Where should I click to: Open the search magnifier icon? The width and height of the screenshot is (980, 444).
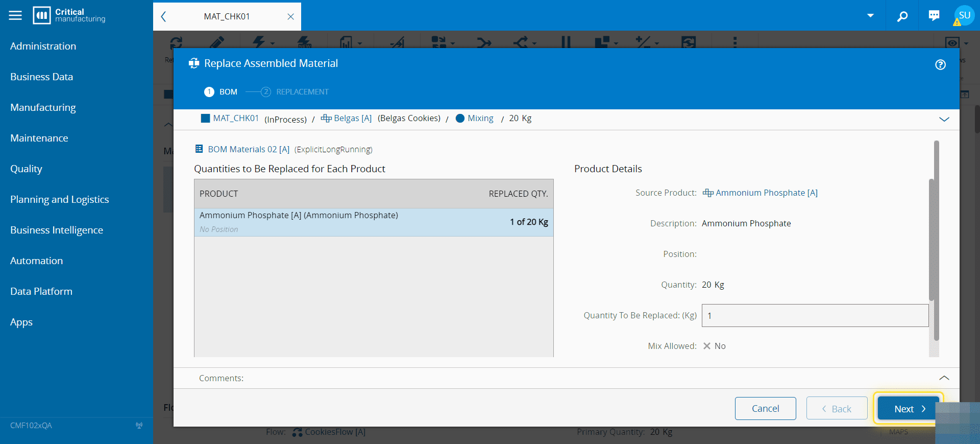(902, 16)
